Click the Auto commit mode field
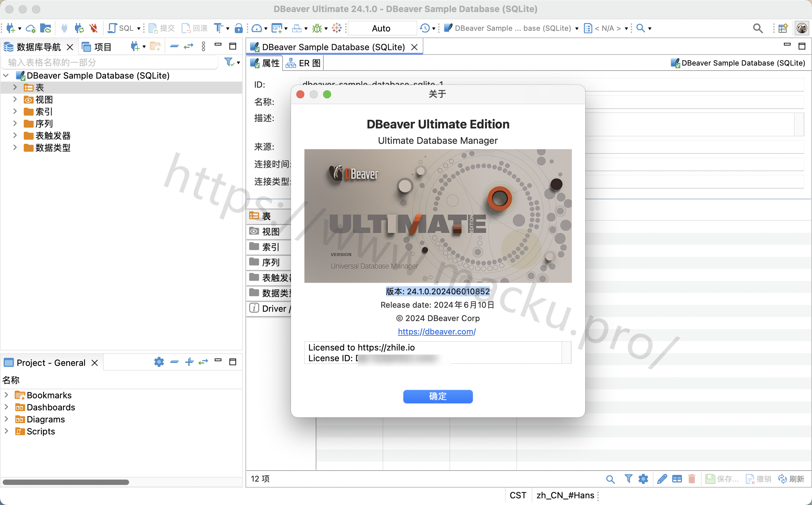The width and height of the screenshot is (812, 505). [x=382, y=28]
